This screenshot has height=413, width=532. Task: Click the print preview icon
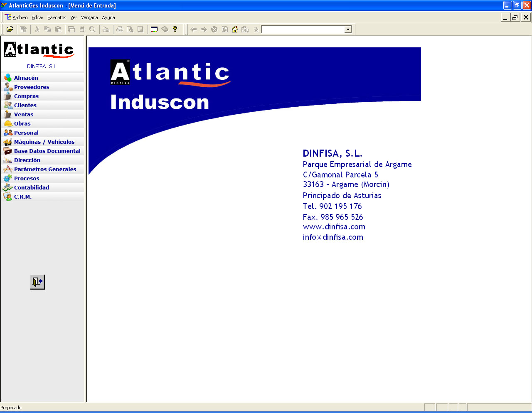click(130, 29)
